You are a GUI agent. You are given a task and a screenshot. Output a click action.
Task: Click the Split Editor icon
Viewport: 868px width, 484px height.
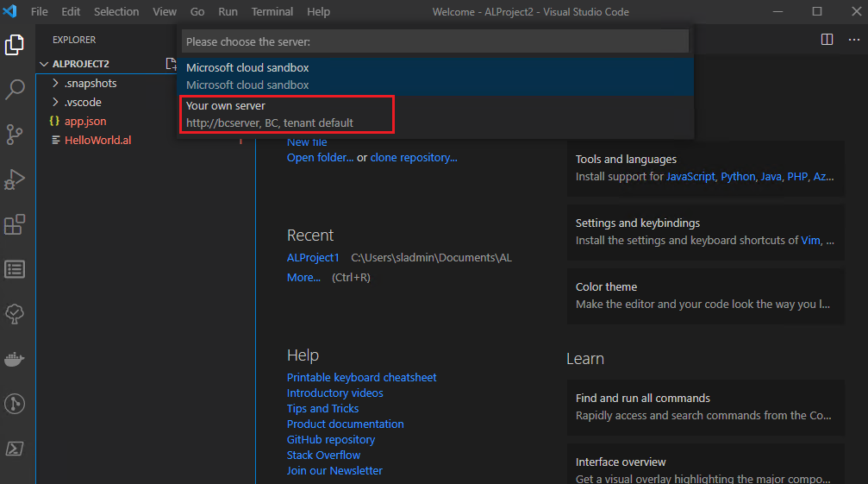[x=827, y=40]
